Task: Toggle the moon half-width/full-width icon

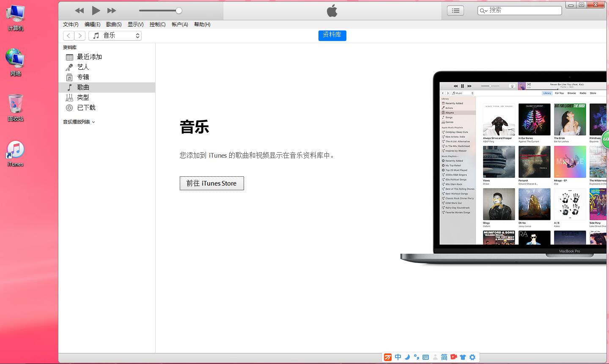Action: click(407, 357)
